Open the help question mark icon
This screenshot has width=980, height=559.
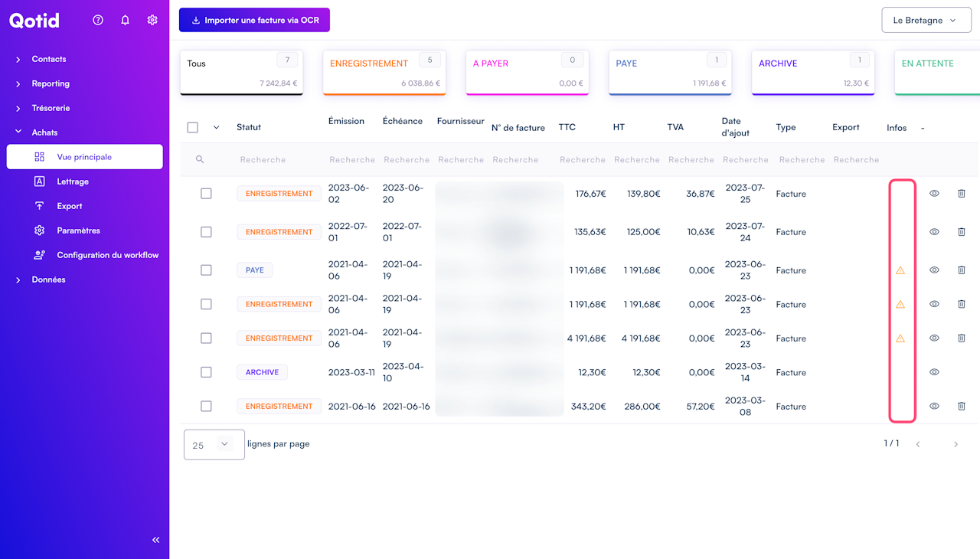(x=98, y=20)
